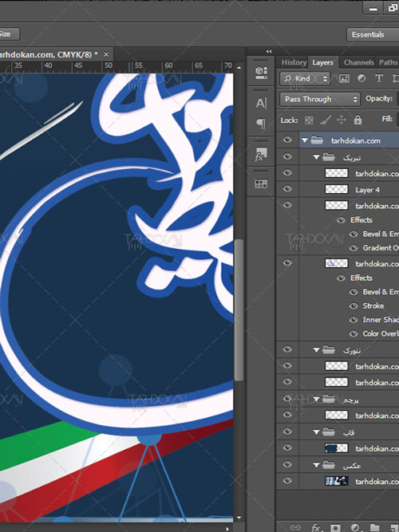Viewport: 399px width, 532px height.
Task: Click the قاب group layer thumbnail
Action: tap(336, 448)
